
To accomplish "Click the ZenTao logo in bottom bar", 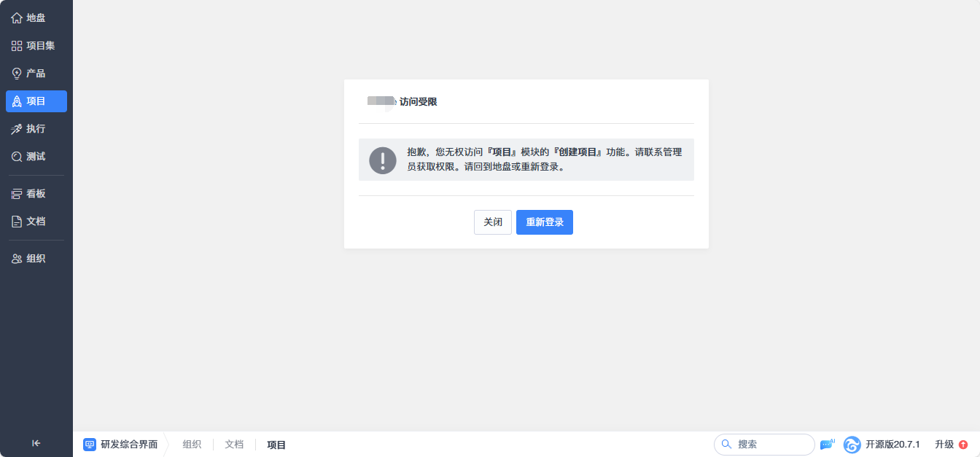I will pos(851,444).
